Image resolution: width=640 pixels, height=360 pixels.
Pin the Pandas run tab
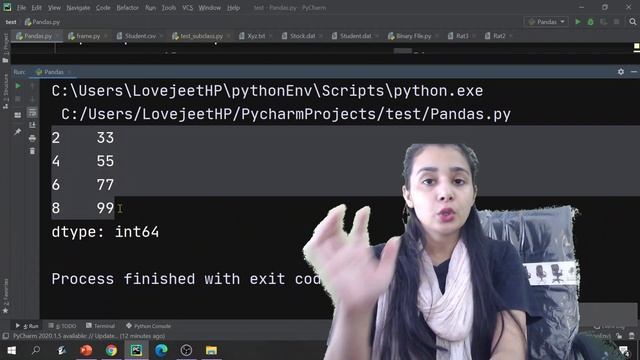click(x=18, y=131)
